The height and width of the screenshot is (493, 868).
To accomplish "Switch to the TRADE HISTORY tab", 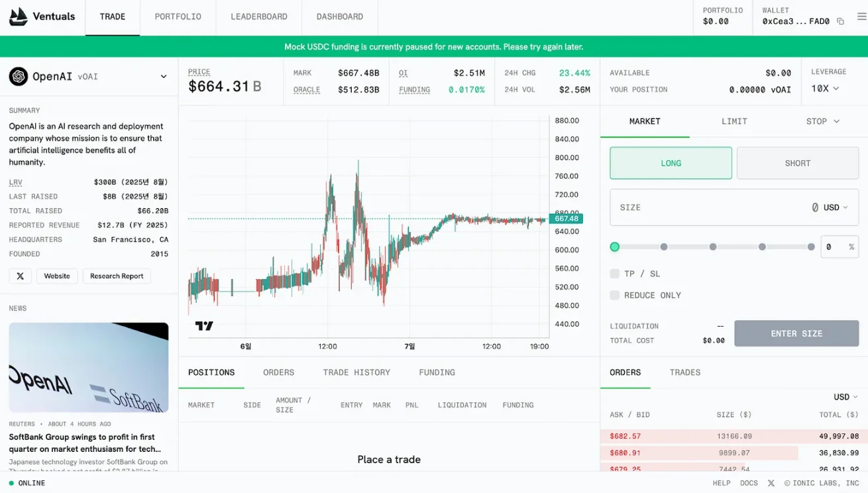I will [356, 372].
